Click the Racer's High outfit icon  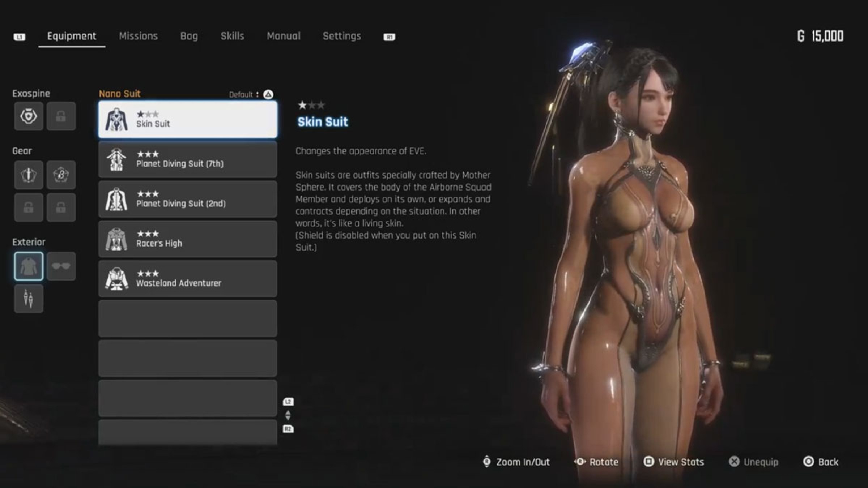116,239
